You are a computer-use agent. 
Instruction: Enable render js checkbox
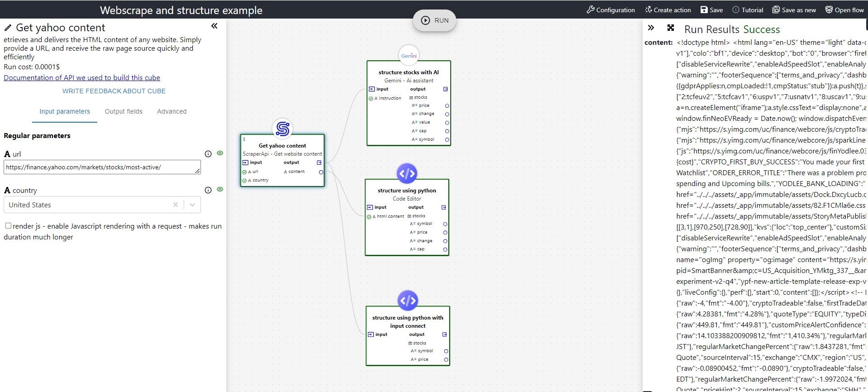click(x=8, y=226)
